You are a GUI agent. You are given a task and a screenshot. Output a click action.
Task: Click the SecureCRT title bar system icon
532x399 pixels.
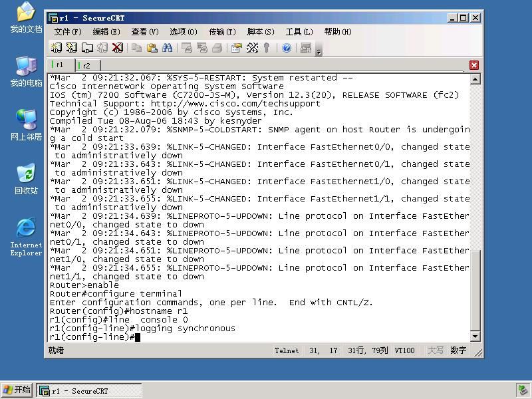[x=53, y=18]
